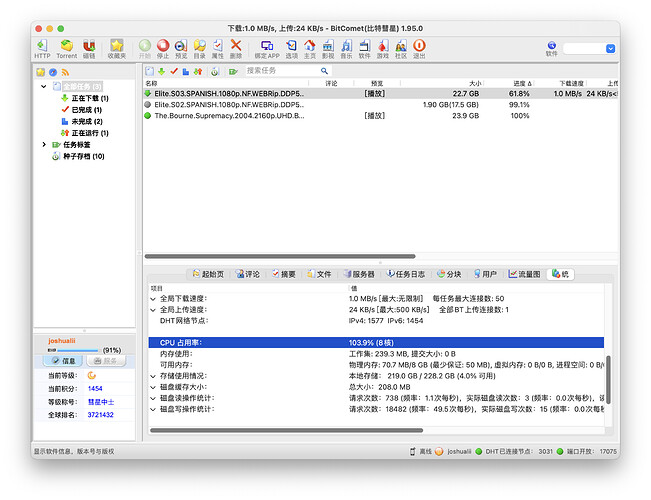The height and width of the screenshot is (500, 651).
Task: Click the blue compass icon in sidebar header
Action: pos(53,72)
